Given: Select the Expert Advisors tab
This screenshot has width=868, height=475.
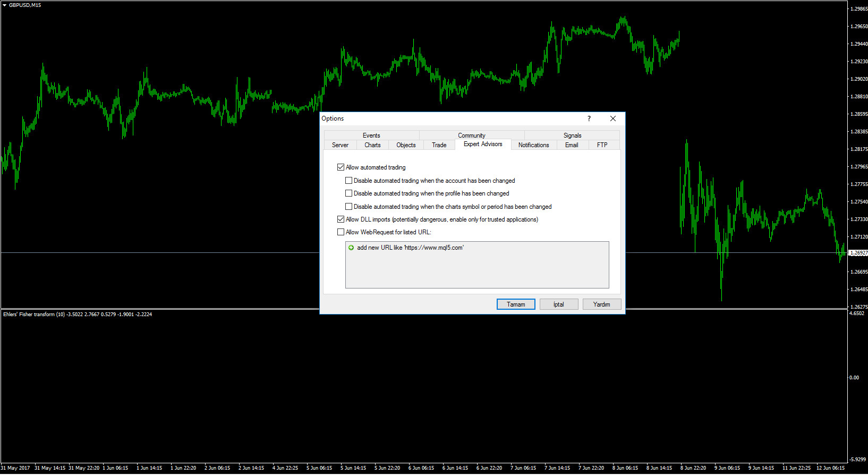Looking at the screenshot, I should point(483,144).
